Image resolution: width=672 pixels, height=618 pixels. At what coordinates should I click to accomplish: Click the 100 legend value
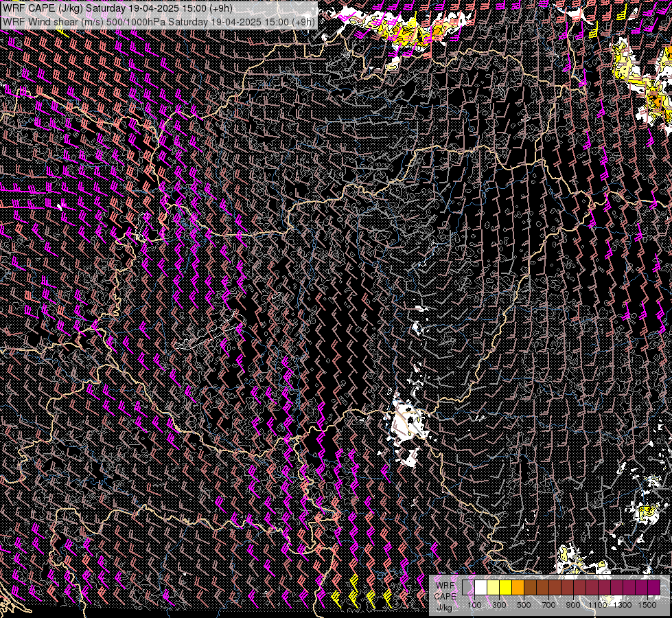[474, 605]
